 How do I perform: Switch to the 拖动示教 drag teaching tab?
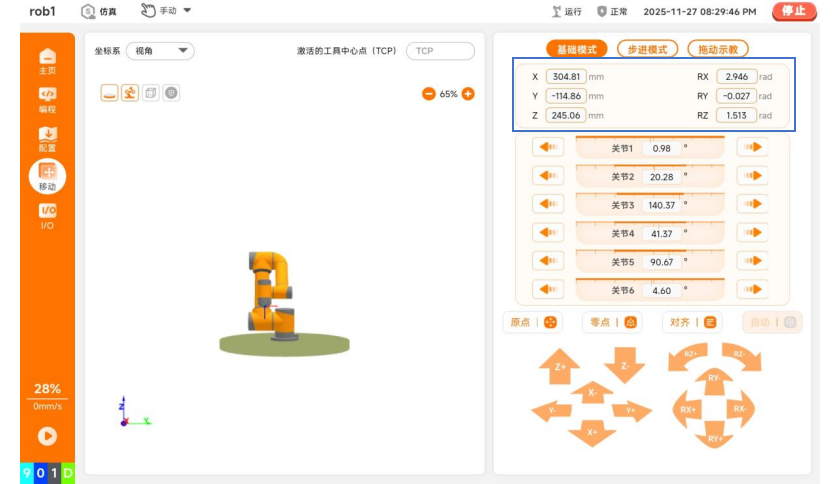click(718, 49)
